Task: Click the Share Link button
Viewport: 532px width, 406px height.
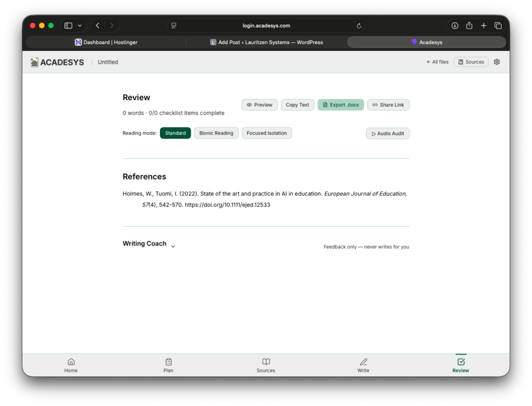Action: (388, 105)
